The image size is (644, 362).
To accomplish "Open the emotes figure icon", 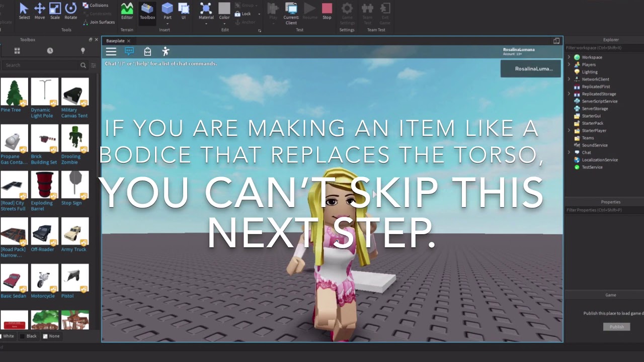I will pos(166,51).
